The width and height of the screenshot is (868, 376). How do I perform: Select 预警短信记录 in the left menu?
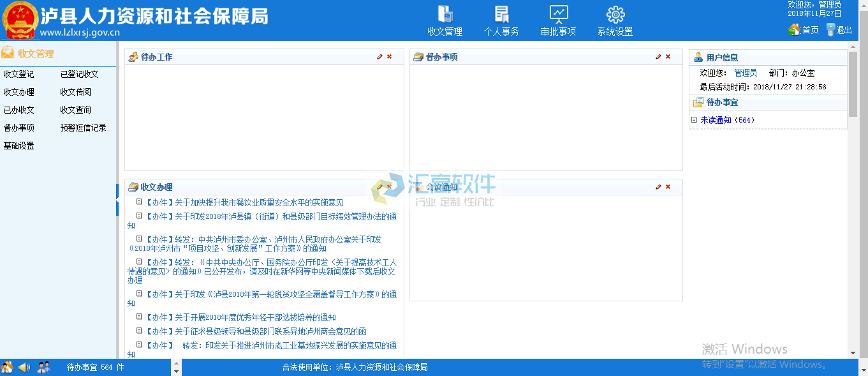pos(83,128)
